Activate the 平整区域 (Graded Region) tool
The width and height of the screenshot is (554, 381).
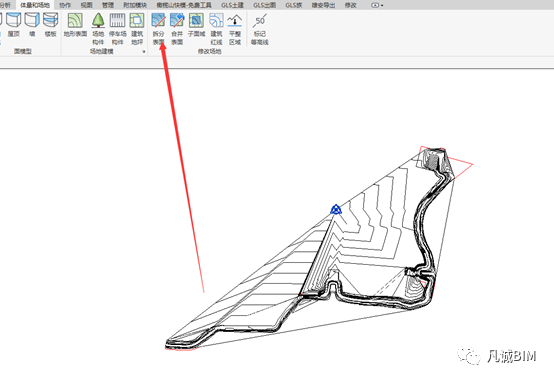235,28
